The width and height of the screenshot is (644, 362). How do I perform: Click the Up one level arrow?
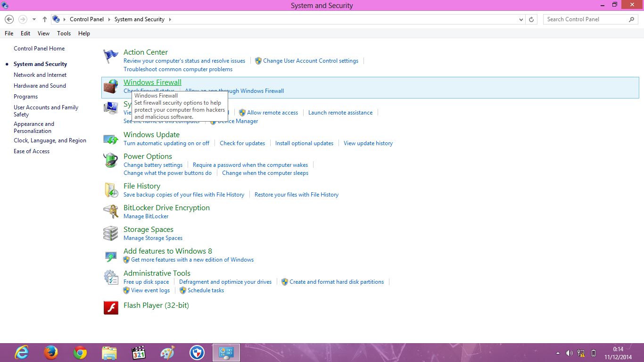pos(45,19)
